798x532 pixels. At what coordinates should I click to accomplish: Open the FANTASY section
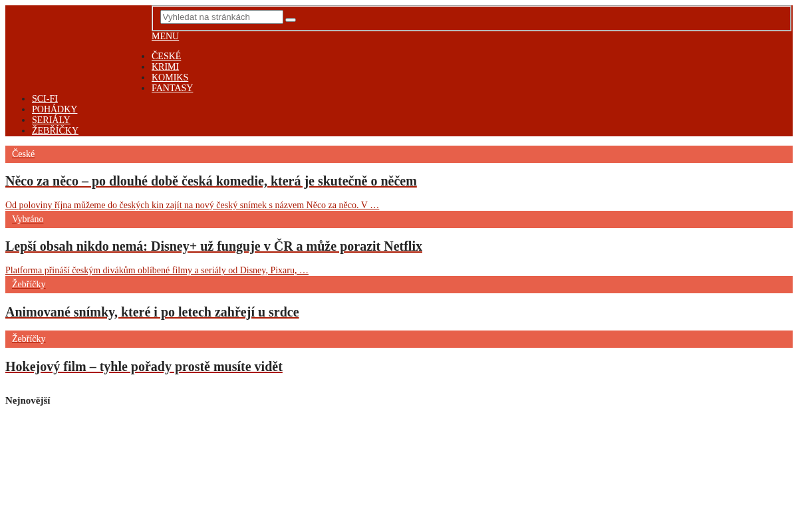point(172,88)
